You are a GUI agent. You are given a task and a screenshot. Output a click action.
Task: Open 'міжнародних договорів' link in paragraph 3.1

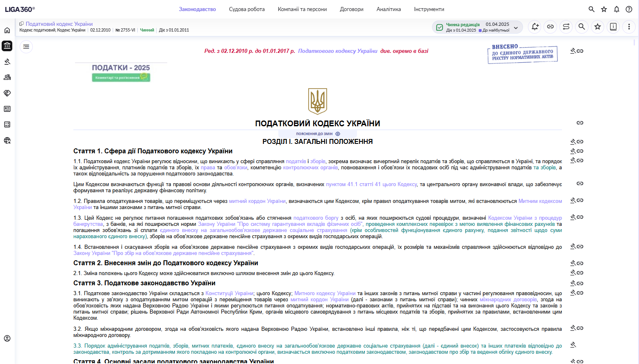tap(508, 299)
